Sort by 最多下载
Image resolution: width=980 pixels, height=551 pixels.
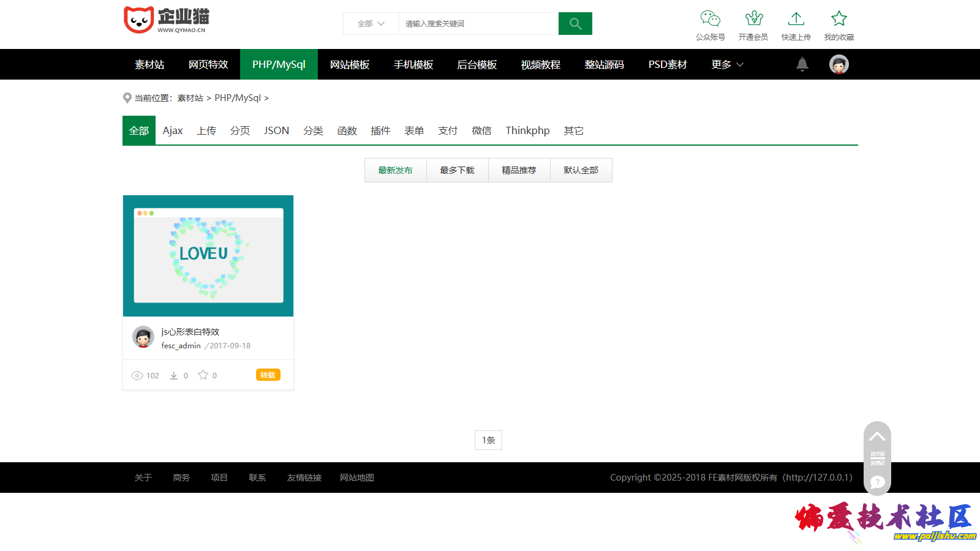(457, 170)
